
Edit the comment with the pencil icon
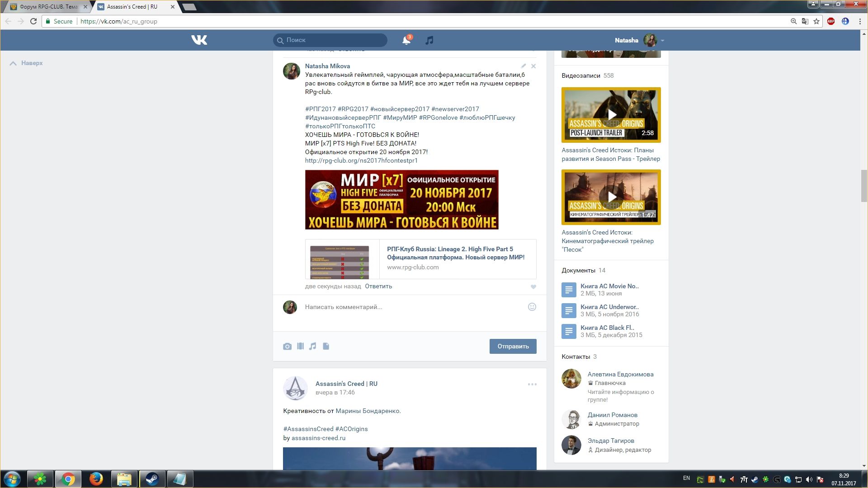click(523, 66)
